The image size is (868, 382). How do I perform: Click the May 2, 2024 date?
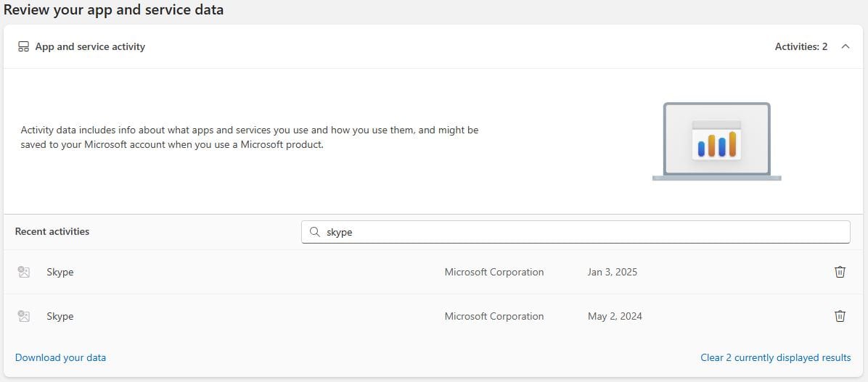[x=615, y=316]
